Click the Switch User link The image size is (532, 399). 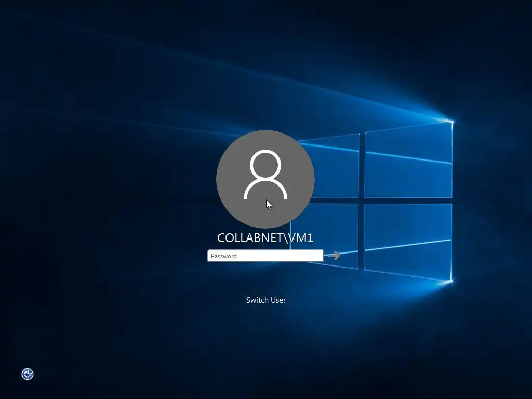(265, 300)
